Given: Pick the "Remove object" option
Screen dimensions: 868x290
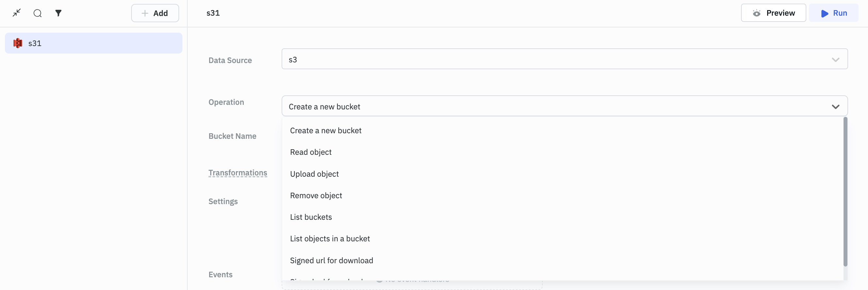Looking at the screenshot, I should pos(316,196).
